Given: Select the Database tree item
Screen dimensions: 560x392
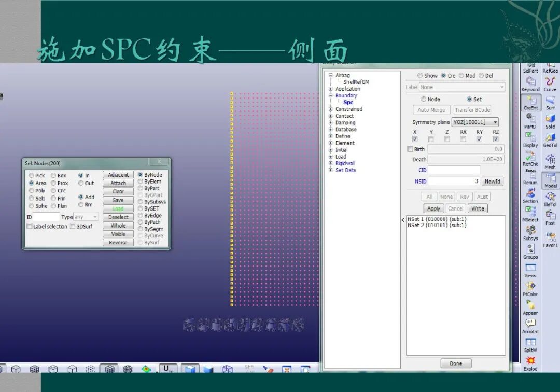Looking at the screenshot, I should pyautogui.click(x=346, y=130).
